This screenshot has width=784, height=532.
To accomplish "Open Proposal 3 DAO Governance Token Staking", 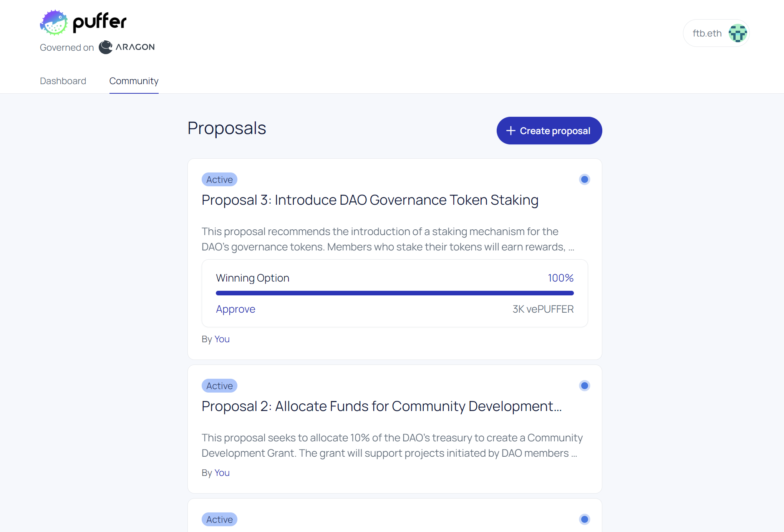I will [x=370, y=200].
